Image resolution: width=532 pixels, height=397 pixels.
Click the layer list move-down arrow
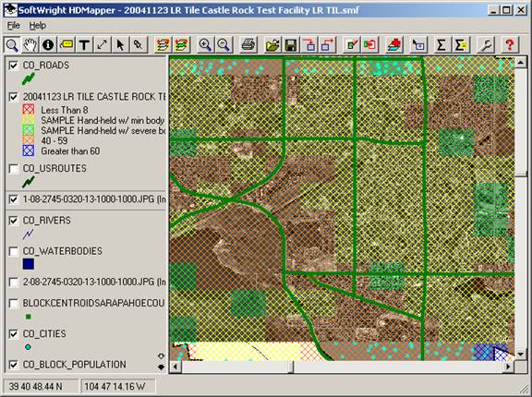point(161,367)
